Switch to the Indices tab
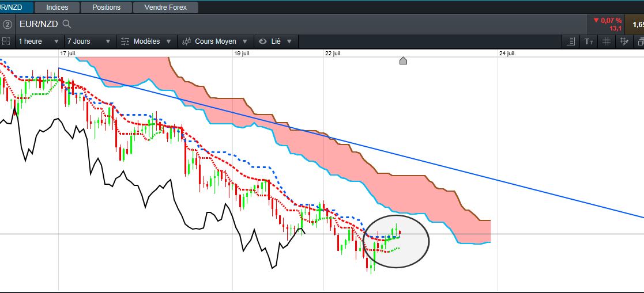The height and width of the screenshot is (293, 644). pos(57,7)
